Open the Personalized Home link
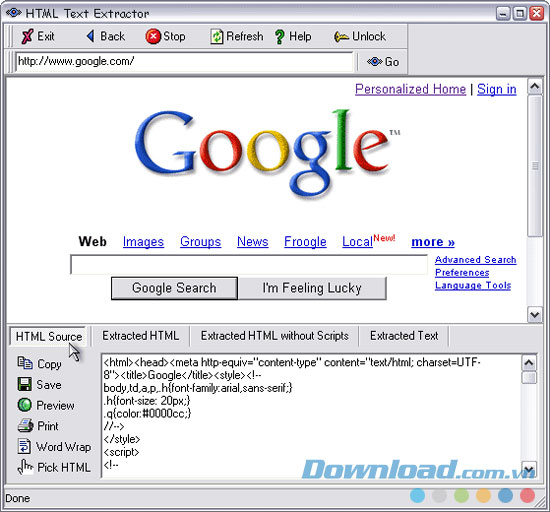Image resolution: width=550 pixels, height=512 pixels. (x=410, y=89)
